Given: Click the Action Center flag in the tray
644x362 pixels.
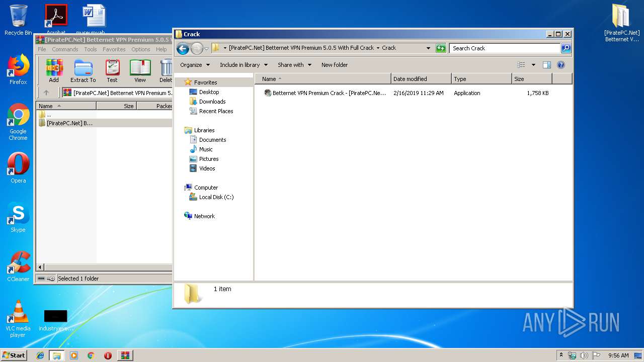Looking at the screenshot, I should 596,355.
